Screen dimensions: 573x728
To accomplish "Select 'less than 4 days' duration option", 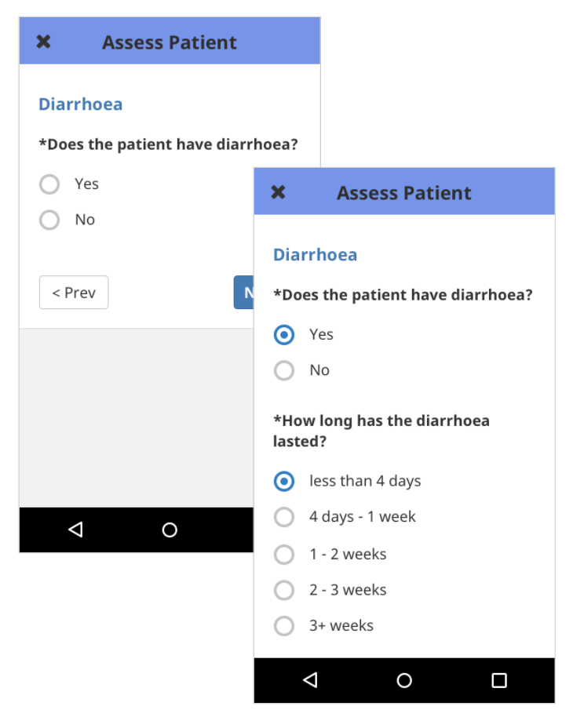I will (284, 481).
